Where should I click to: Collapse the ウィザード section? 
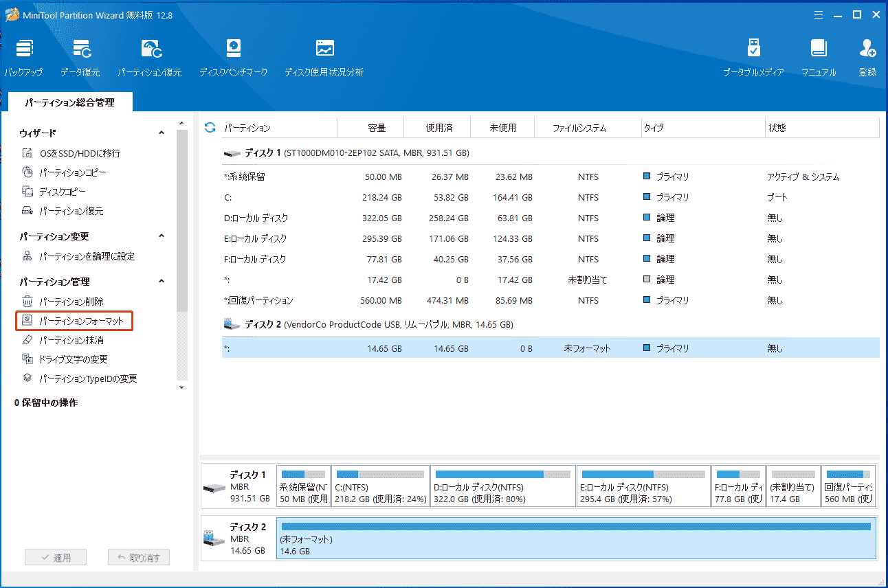point(162,133)
